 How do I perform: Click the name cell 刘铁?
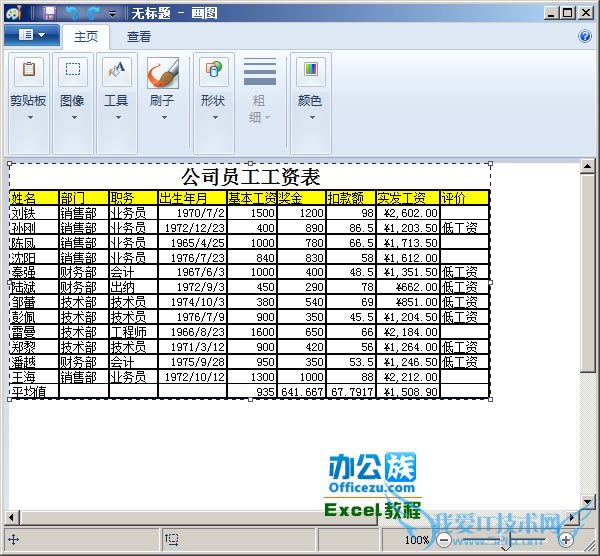(x=34, y=213)
